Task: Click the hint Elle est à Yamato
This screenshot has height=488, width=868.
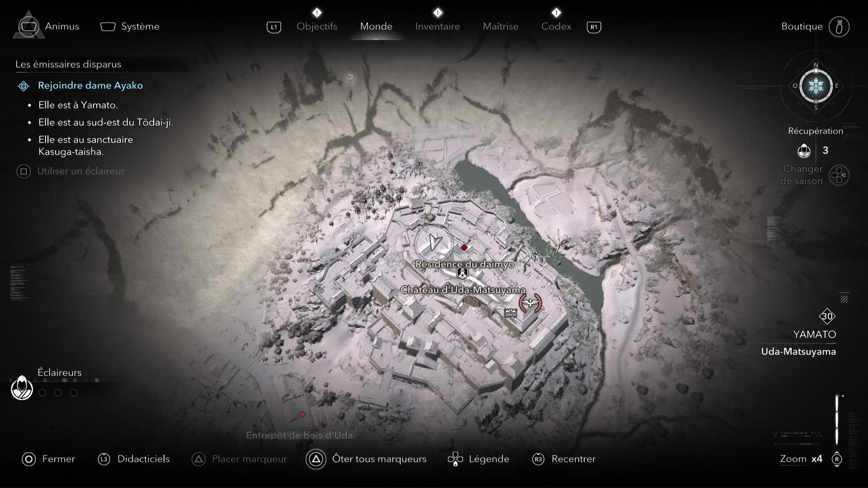Action: click(x=78, y=105)
